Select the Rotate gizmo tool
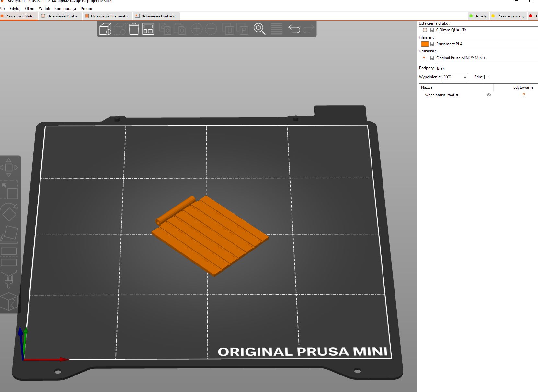The image size is (538, 392). (9, 212)
